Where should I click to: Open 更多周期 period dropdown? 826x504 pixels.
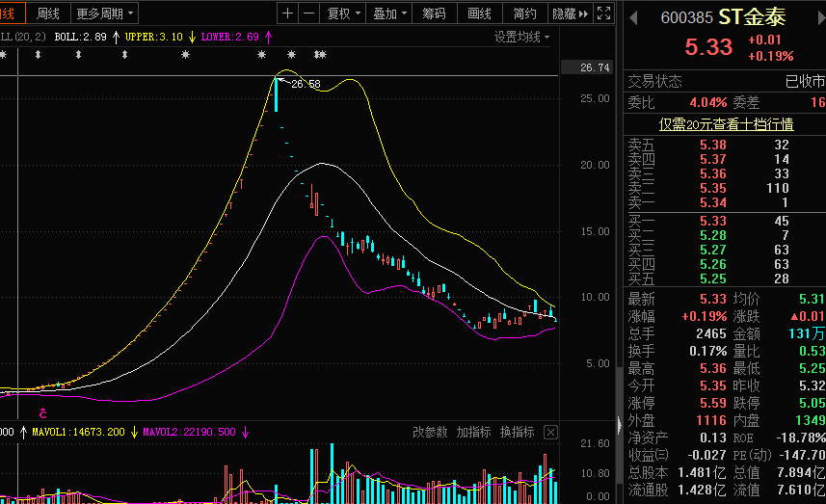(104, 13)
